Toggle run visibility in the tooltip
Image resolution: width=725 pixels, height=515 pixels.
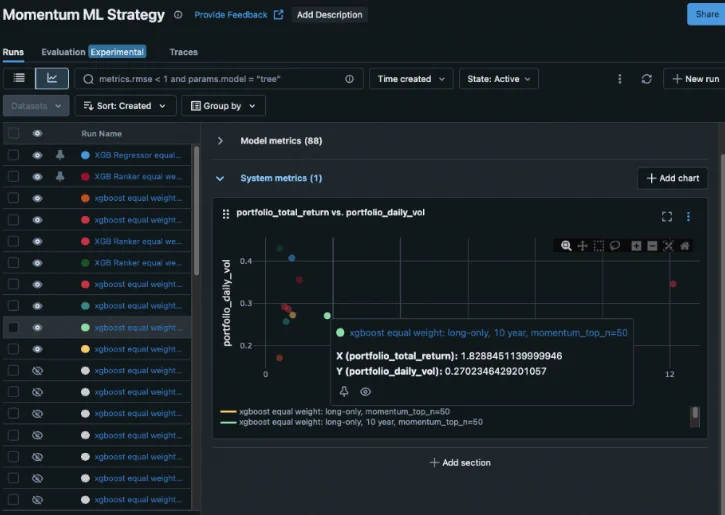(365, 392)
